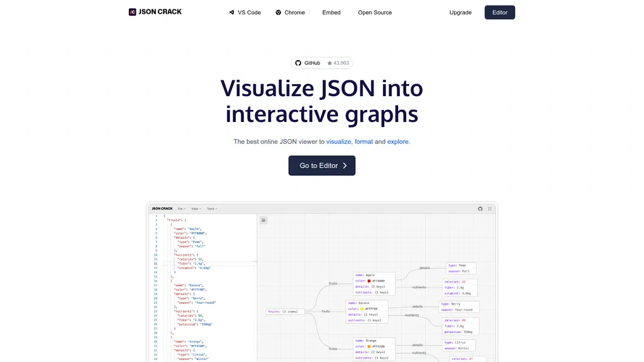The height and width of the screenshot is (362, 644).
Task: Click the 'Visualize JSON into interactive graphs' heading
Action: pos(321,101)
